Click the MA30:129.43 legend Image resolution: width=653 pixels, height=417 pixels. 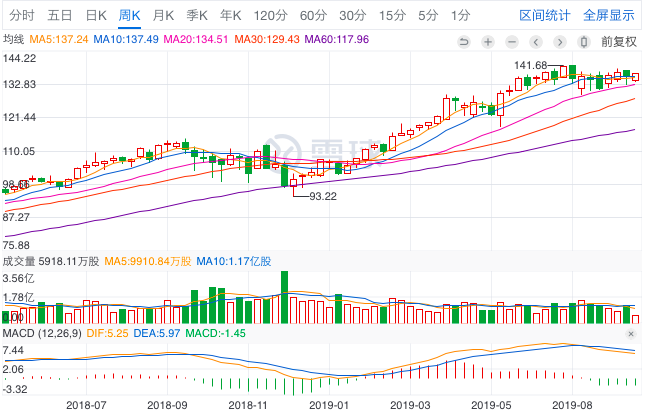pyautogui.click(x=267, y=40)
